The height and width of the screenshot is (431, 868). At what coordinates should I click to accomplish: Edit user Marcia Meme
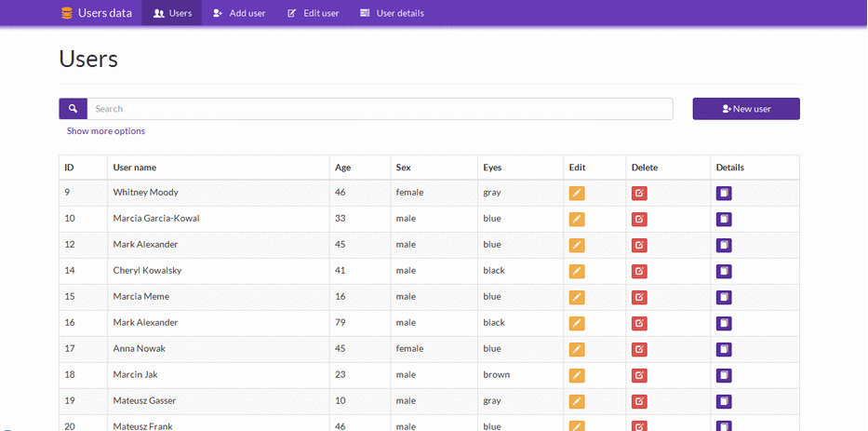[x=576, y=298]
